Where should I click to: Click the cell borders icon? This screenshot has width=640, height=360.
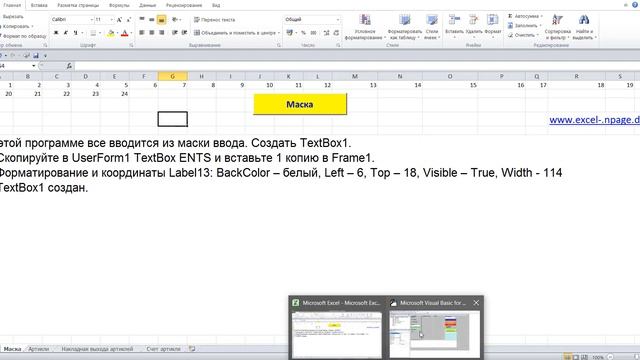pyautogui.click(x=93, y=33)
